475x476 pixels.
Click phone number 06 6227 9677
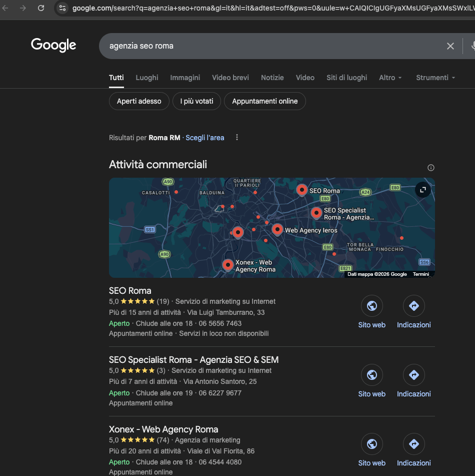pos(220,393)
